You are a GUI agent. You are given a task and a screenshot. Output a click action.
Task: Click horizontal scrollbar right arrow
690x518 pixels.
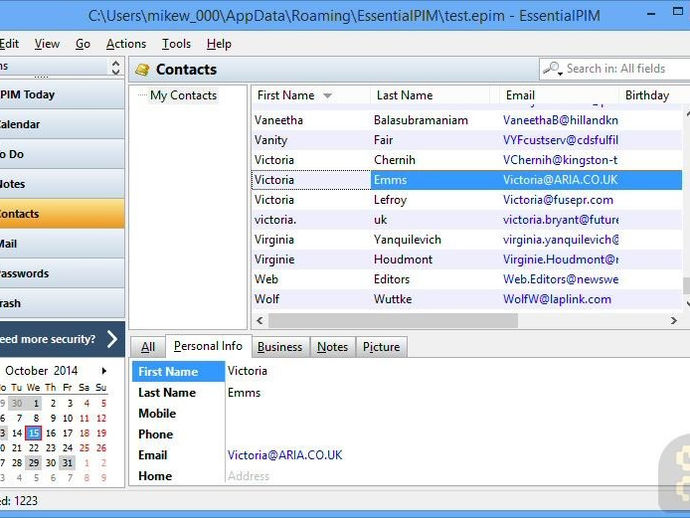pos(673,320)
